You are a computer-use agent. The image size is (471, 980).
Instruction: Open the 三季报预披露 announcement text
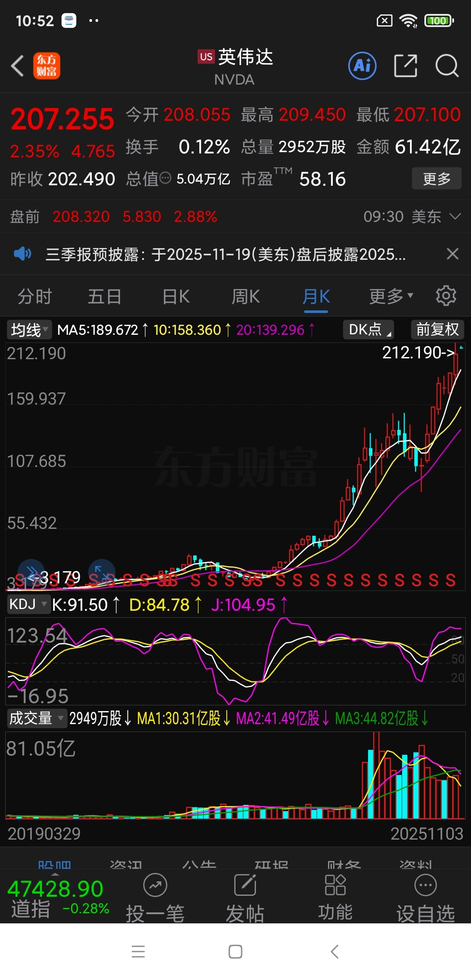225,254
